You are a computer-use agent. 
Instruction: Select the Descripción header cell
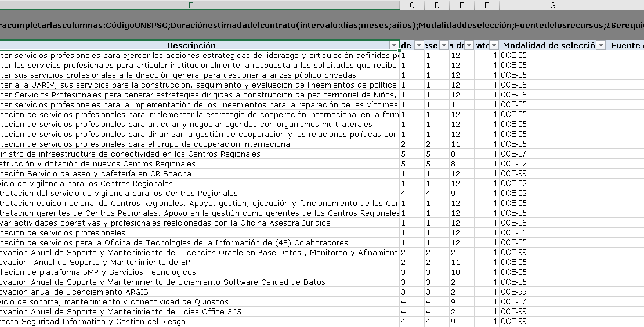[x=200, y=45]
